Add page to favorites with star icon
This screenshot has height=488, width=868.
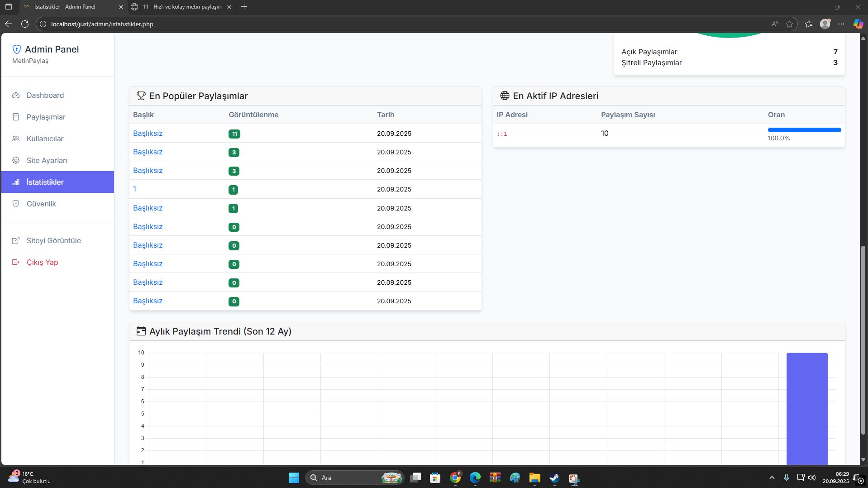point(789,24)
